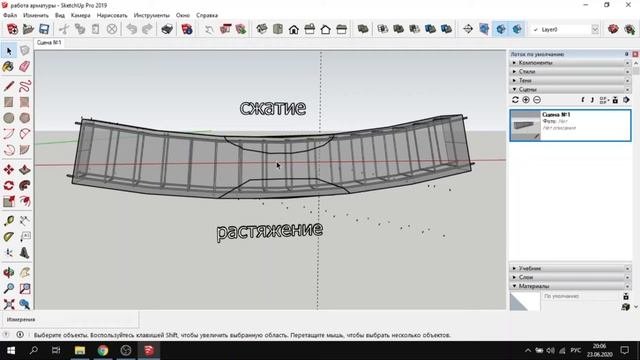Screen dimensions: 640x360
Task: Click the РУС language indicator
Action: (x=576, y=350)
